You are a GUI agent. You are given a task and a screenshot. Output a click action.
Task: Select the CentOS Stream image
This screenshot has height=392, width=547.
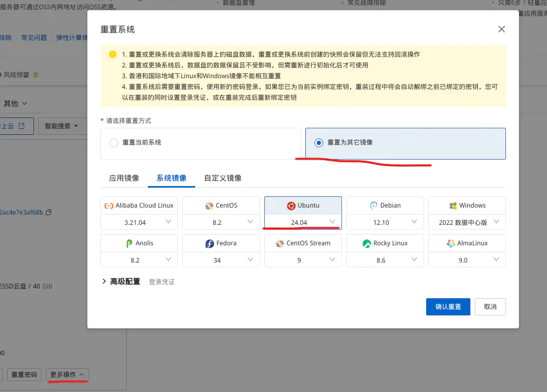tap(303, 243)
